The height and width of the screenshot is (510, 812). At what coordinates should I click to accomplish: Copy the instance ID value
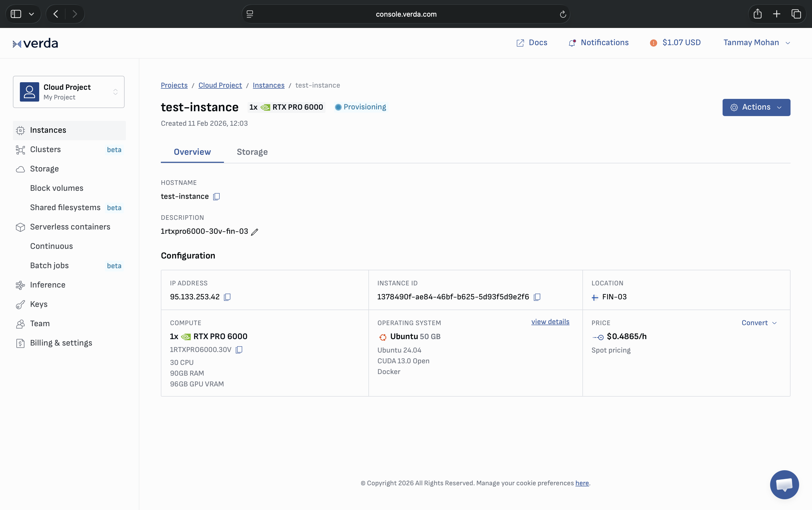click(x=537, y=297)
